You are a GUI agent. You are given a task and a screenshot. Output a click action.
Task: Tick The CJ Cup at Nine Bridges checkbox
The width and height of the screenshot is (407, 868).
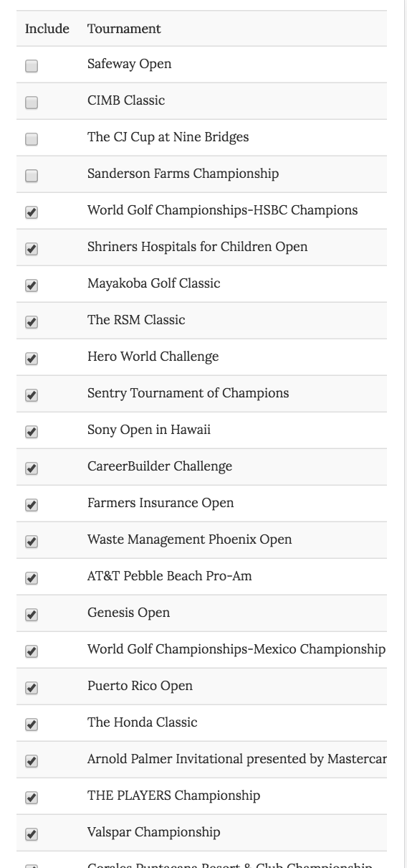[32, 139]
